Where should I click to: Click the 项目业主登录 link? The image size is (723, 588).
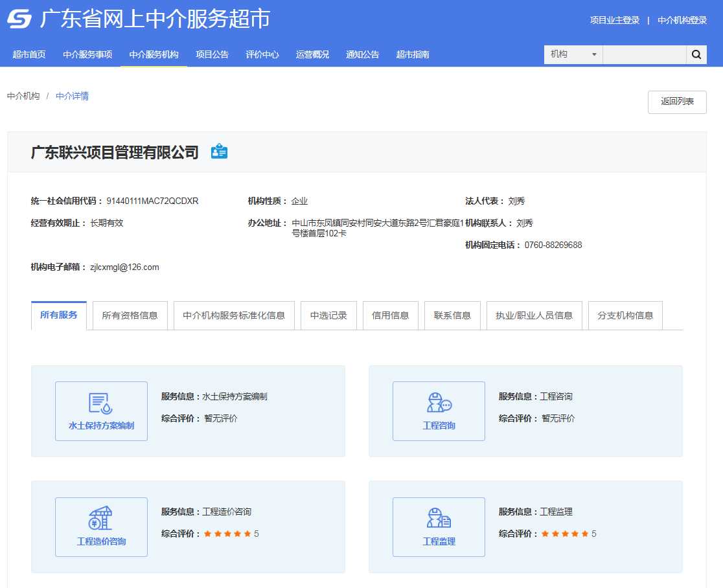click(614, 20)
